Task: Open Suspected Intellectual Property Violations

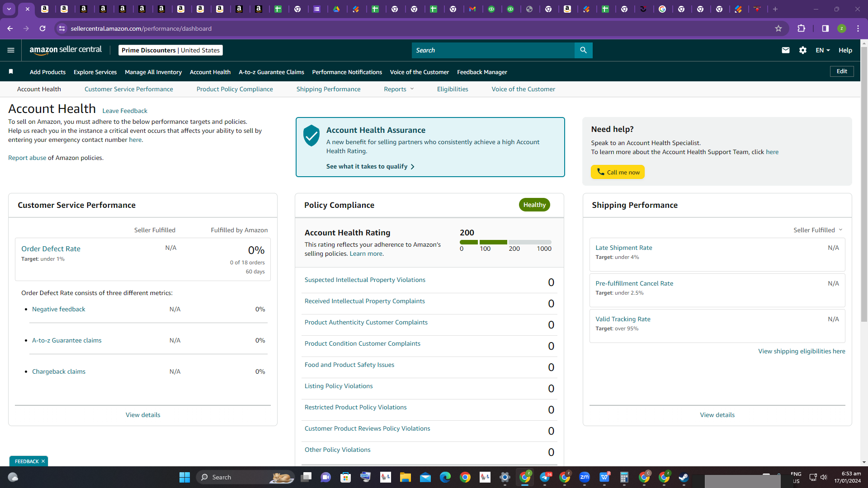Action: [365, 280]
